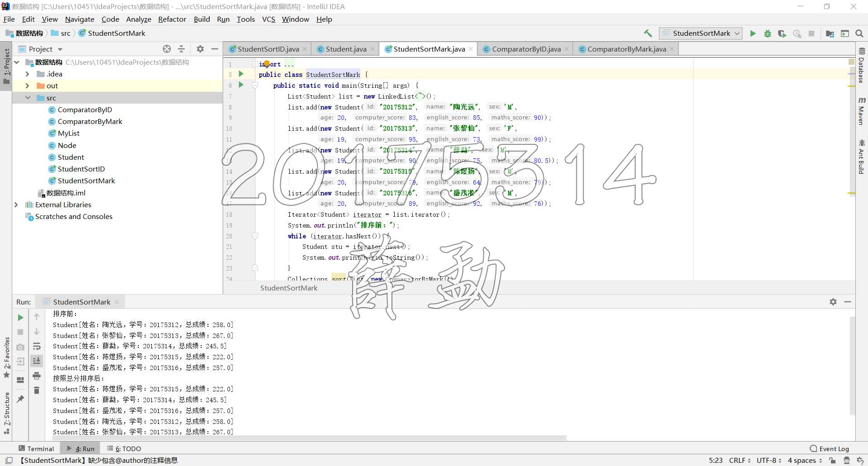Toggle the Project tool window side tab
This screenshot has height=466, width=868.
click(6, 66)
